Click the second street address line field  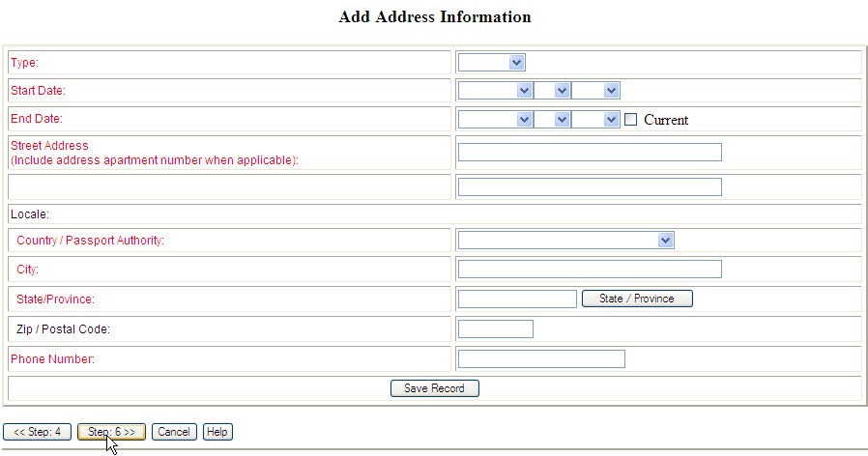click(x=590, y=186)
